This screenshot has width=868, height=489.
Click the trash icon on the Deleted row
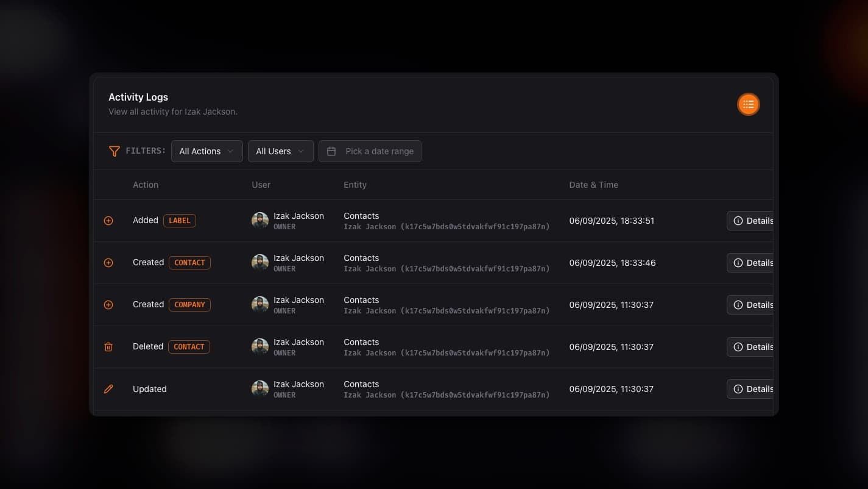point(108,346)
